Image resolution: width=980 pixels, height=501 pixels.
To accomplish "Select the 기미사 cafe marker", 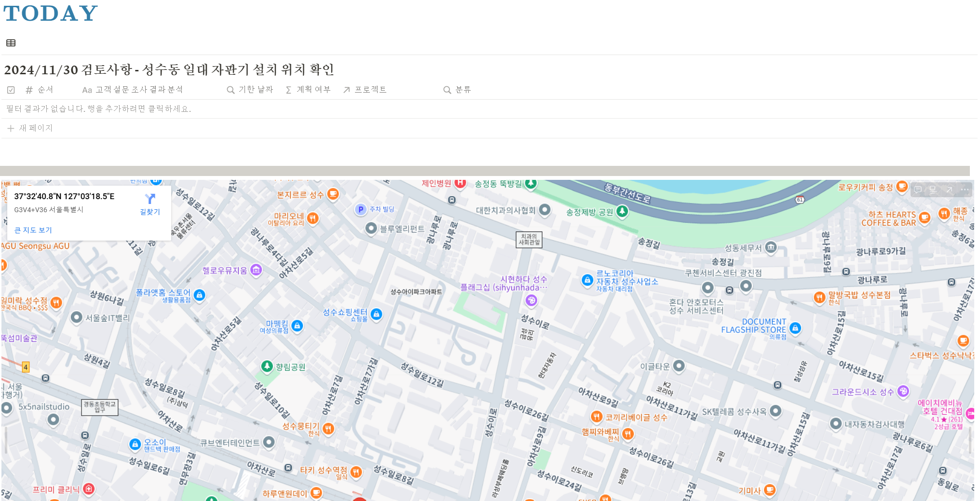I will coord(770,490).
